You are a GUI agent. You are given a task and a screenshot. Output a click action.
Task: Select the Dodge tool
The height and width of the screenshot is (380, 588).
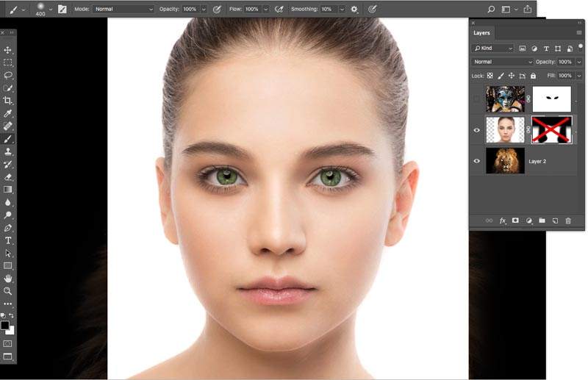pyautogui.click(x=7, y=215)
